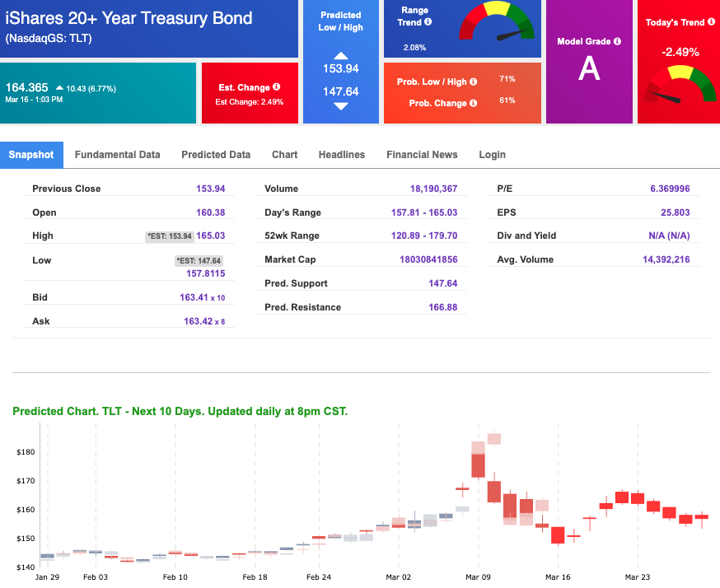The height and width of the screenshot is (588, 720).
Task: Click the 52wk Range value 120.89 - 179.70
Action: 424,236
